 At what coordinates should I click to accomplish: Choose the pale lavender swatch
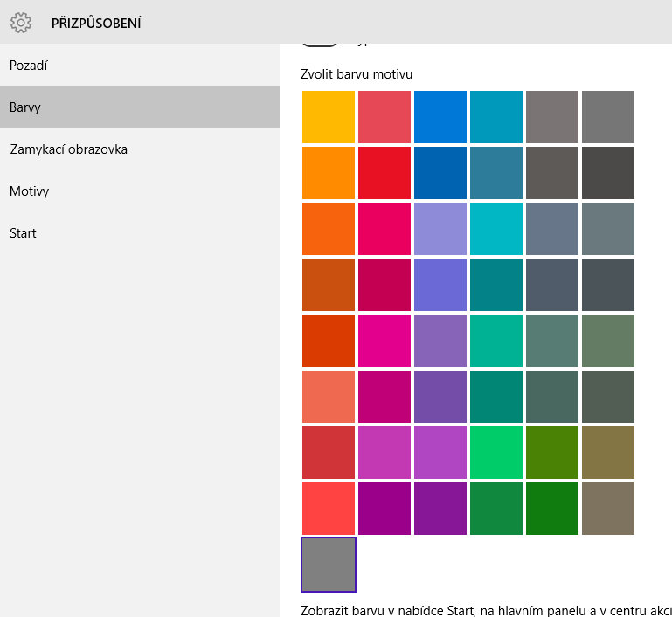[440, 229]
